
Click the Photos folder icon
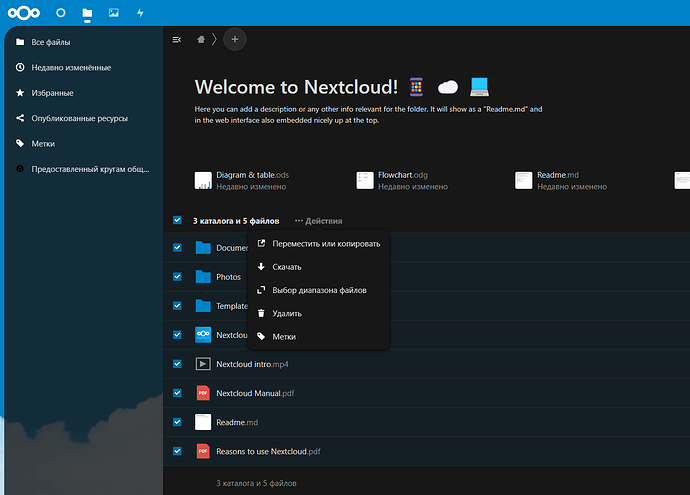click(x=203, y=277)
